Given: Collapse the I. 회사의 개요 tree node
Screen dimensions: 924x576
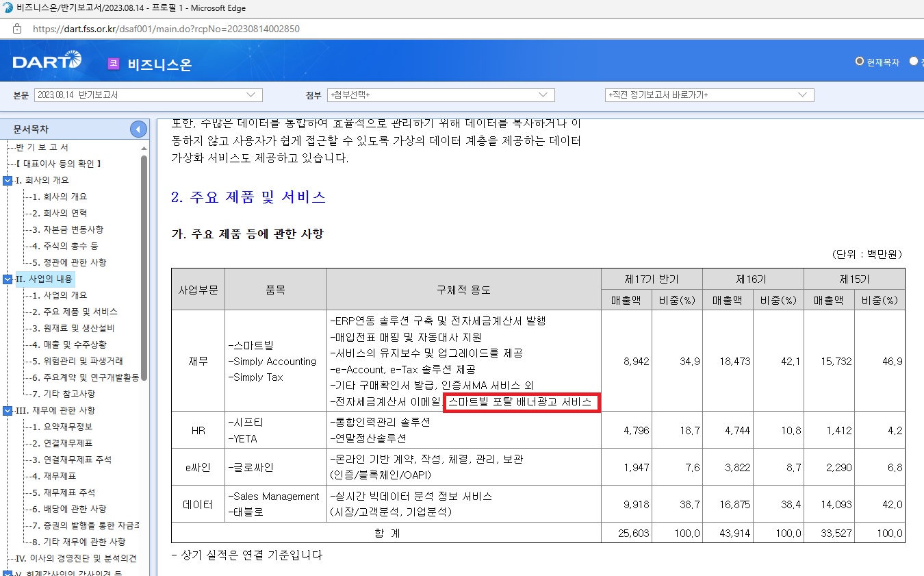Looking at the screenshot, I should 8,180.
